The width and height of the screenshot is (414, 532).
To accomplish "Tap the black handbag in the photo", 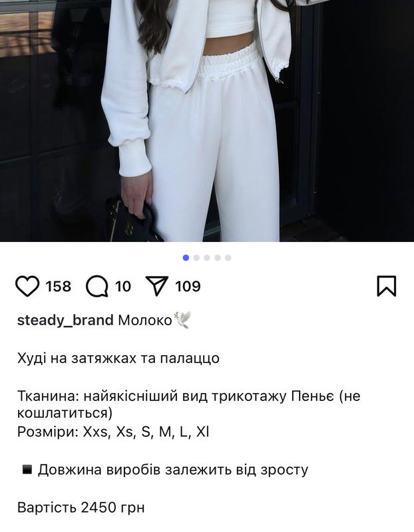I will (134, 221).
